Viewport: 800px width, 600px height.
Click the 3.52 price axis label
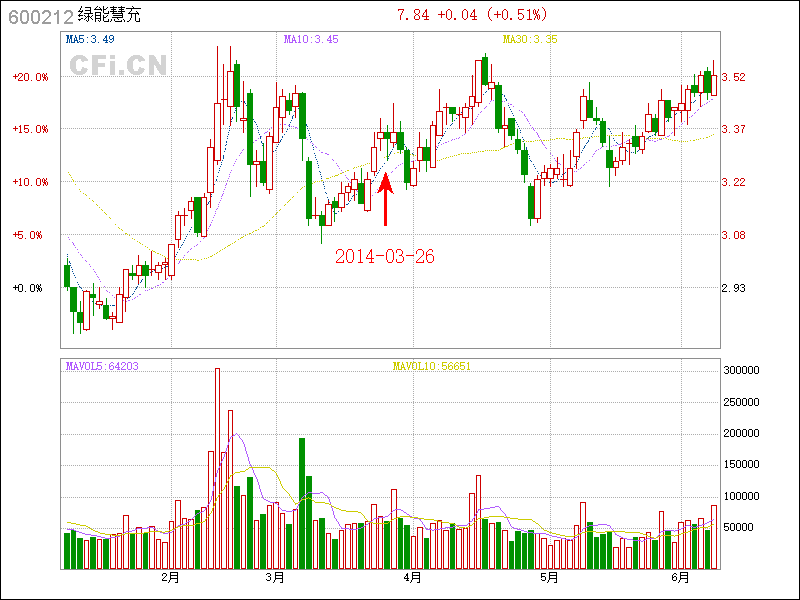tap(733, 77)
